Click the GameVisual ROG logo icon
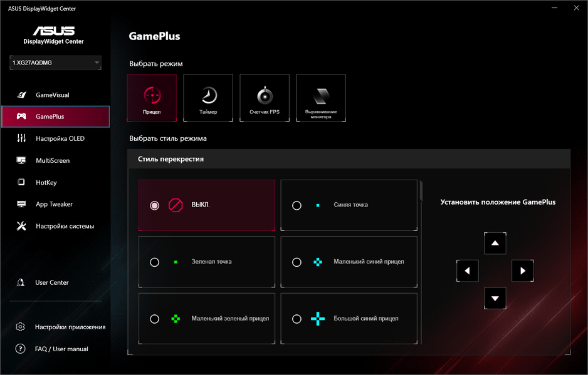The width and height of the screenshot is (588, 375). click(x=21, y=95)
